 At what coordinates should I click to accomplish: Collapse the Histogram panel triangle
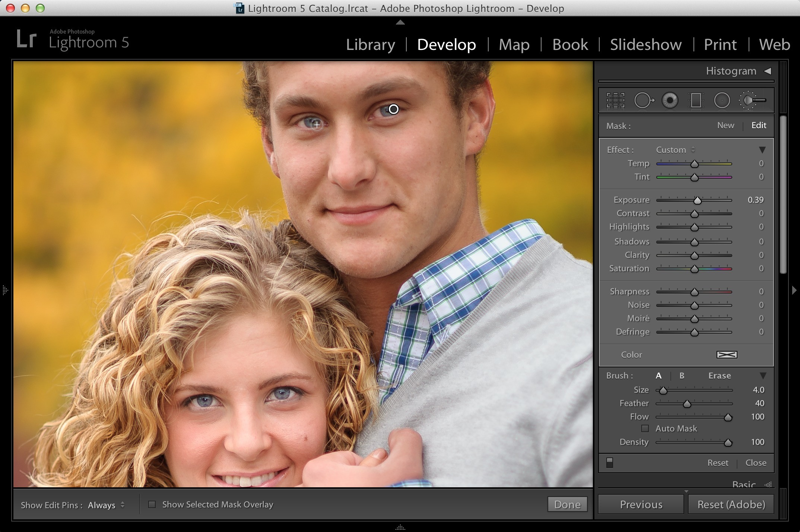click(768, 71)
